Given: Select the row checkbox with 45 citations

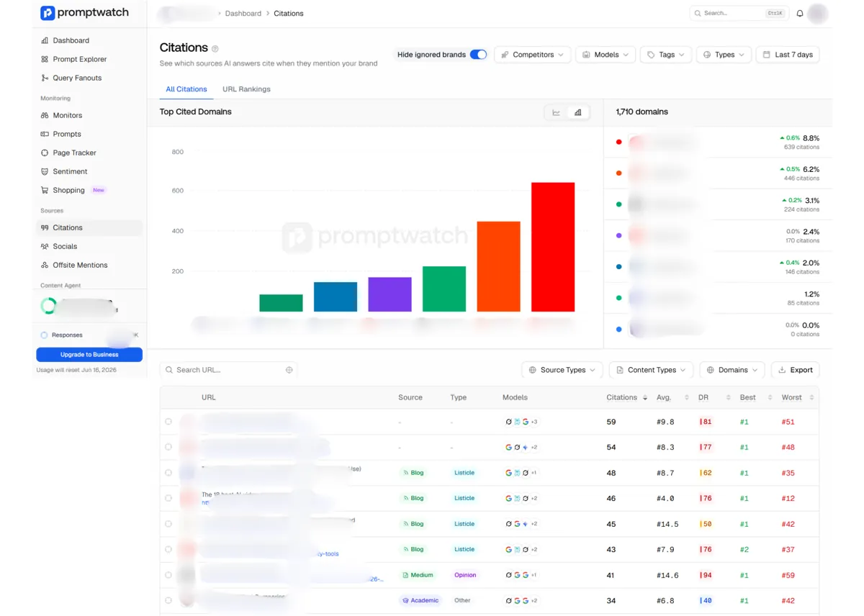Looking at the screenshot, I should click(168, 524).
